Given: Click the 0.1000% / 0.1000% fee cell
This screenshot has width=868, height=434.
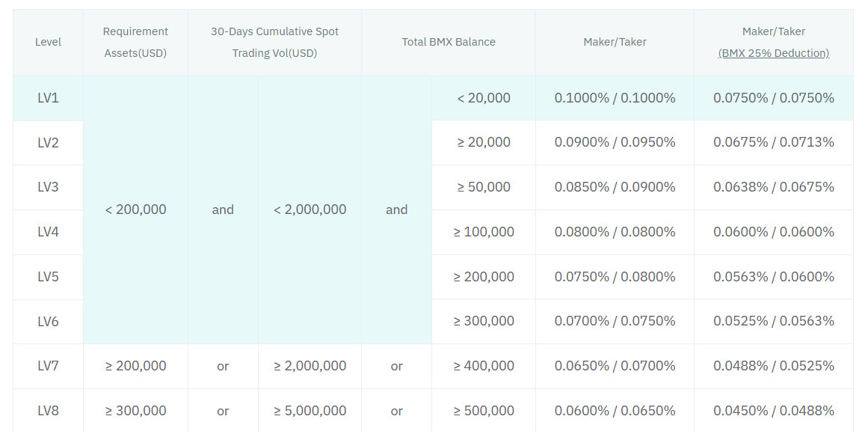Looking at the screenshot, I should coord(615,98).
